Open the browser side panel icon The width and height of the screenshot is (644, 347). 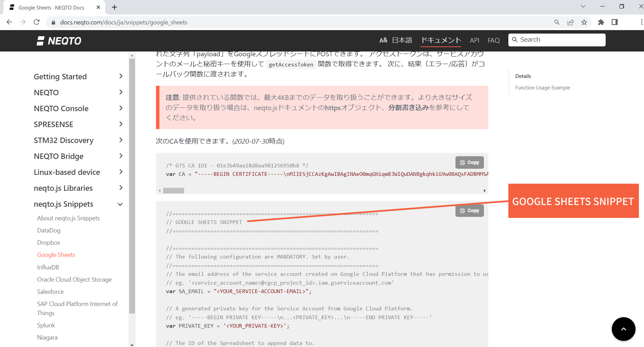614,22
